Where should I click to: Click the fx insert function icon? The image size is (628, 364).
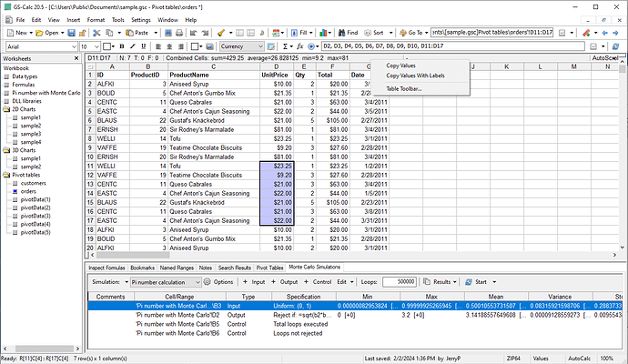(302, 45)
